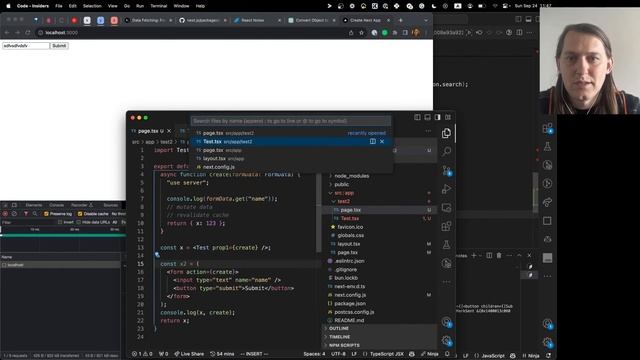Open the browser tab list chevron
The height and width of the screenshot is (360, 640).
click(426, 20)
